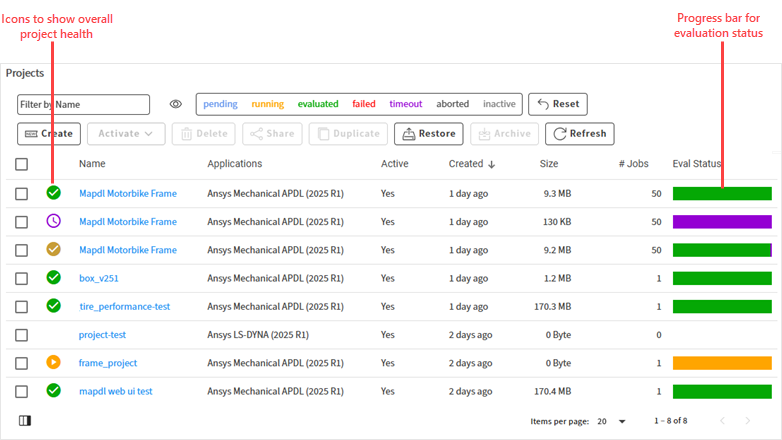Click the gold check icon on third project

pyautogui.click(x=54, y=249)
